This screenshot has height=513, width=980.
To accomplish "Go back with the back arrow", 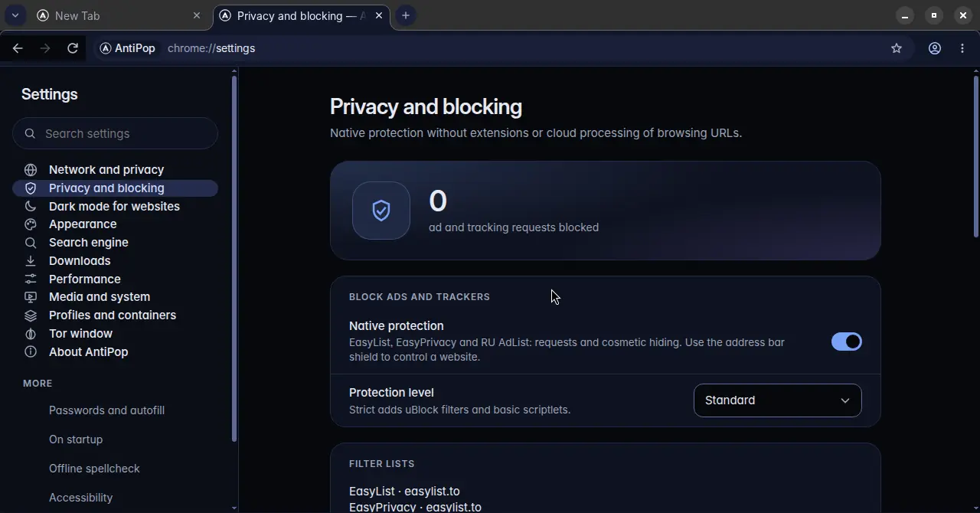I will pyautogui.click(x=18, y=48).
